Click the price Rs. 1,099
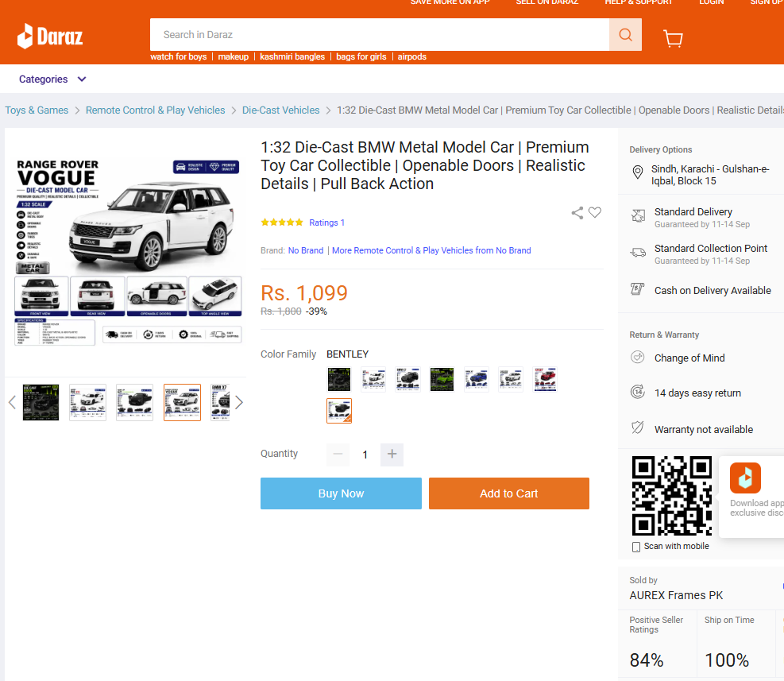 click(304, 293)
